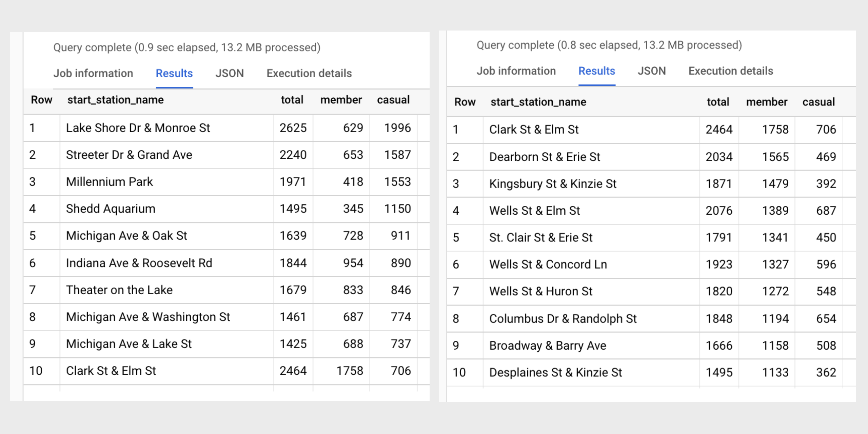Viewport: 868px width, 434px height.
Task: Click total value 1425 for Michigan Ave & Lake St
Action: coord(293,344)
